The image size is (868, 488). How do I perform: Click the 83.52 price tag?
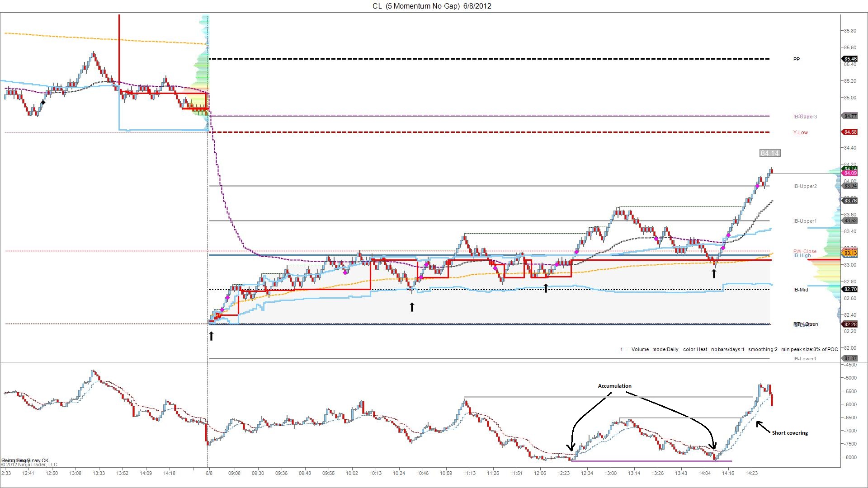(849, 221)
